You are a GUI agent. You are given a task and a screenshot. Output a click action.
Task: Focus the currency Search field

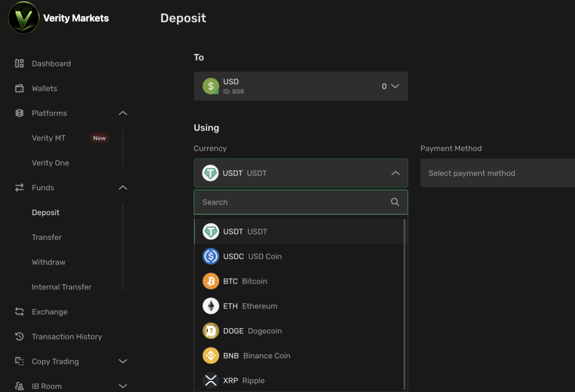point(301,202)
